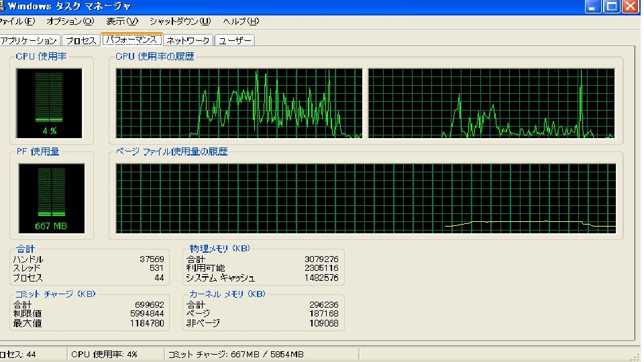Click status bar CPU 使用率: 4% entry
This screenshot has height=362, width=644.
(x=105, y=354)
